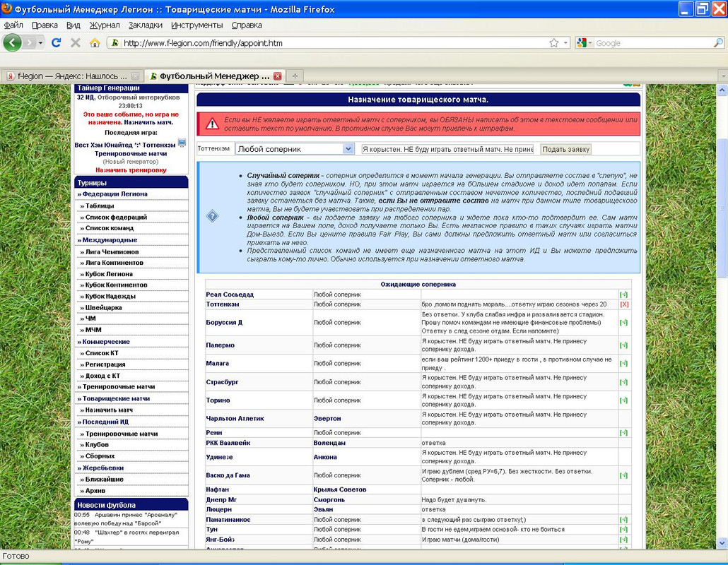Viewport: 728px width, 565px height.
Task: Open the opponent dropdown Любой соперник
Action: point(295,149)
